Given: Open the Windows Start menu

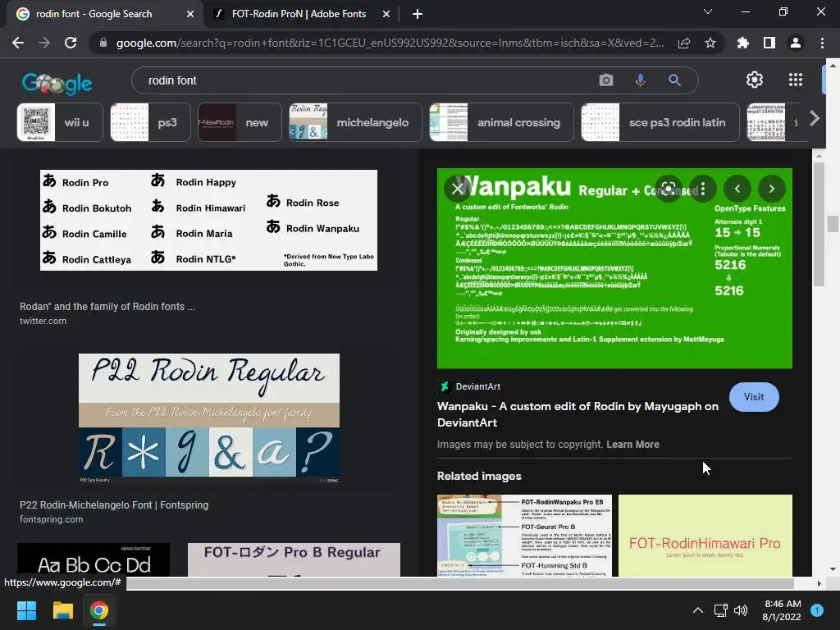Looking at the screenshot, I should [x=26, y=610].
